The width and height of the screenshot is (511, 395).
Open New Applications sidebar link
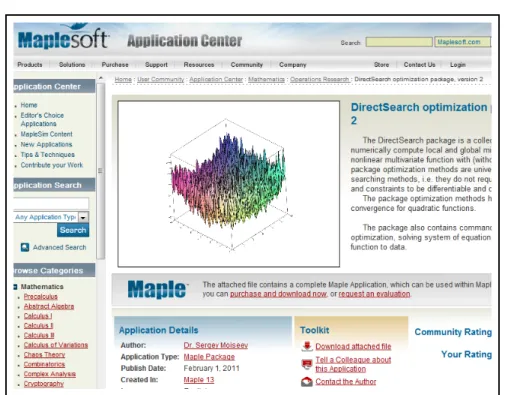46,144
